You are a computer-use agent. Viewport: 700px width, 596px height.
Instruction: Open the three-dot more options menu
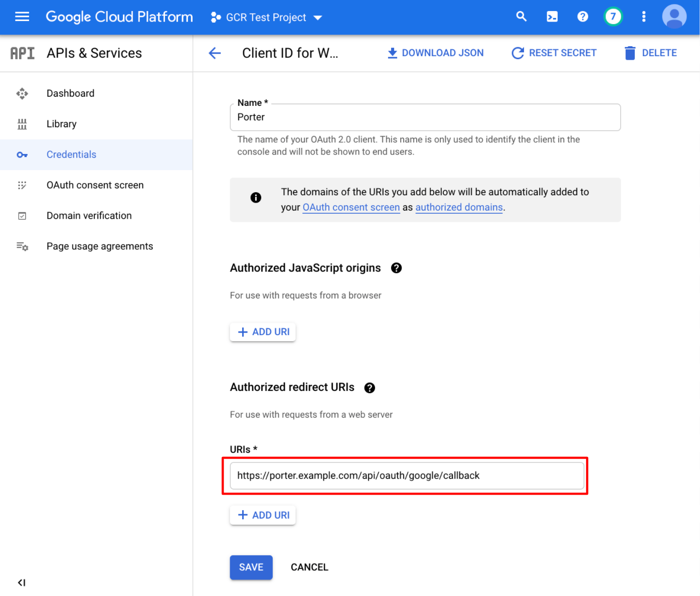[644, 17]
